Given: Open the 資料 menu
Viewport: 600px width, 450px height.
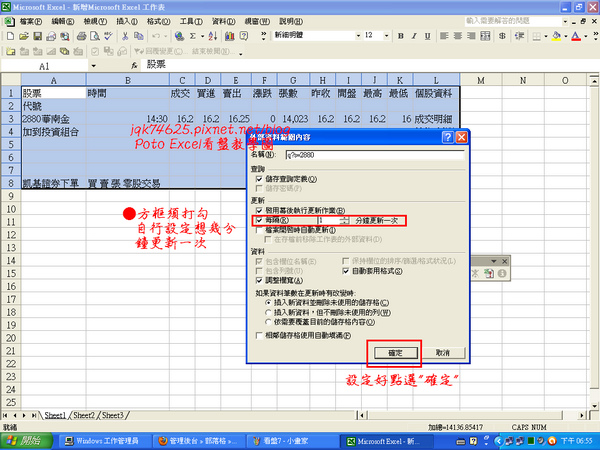Looking at the screenshot, I should [x=223, y=21].
